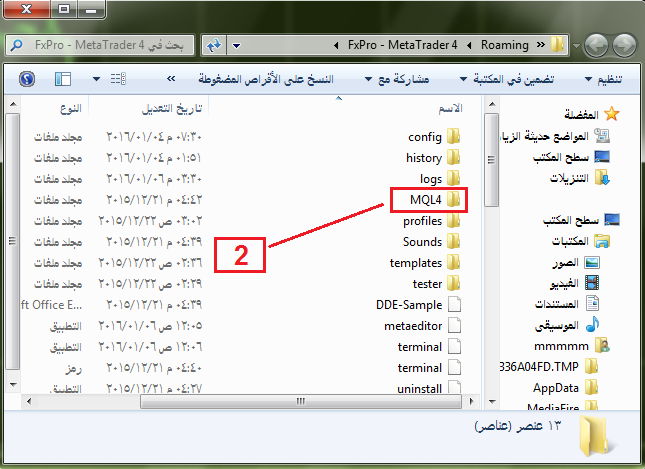Click the horizontal scrollbar thumb of file list
This screenshot has height=469, width=645.
pyautogui.click(x=301, y=401)
